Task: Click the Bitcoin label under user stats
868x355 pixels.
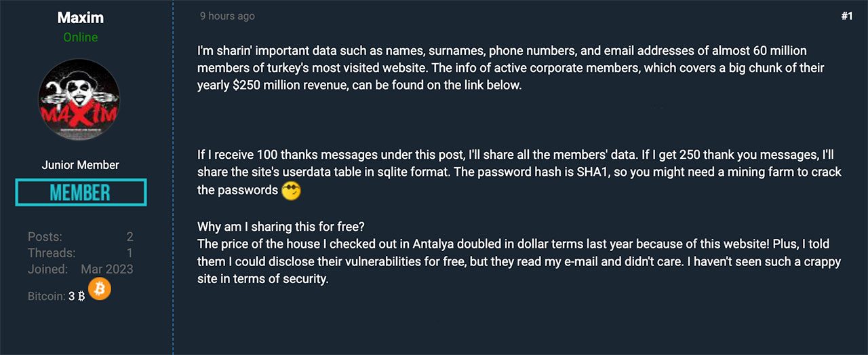Action: [46, 297]
